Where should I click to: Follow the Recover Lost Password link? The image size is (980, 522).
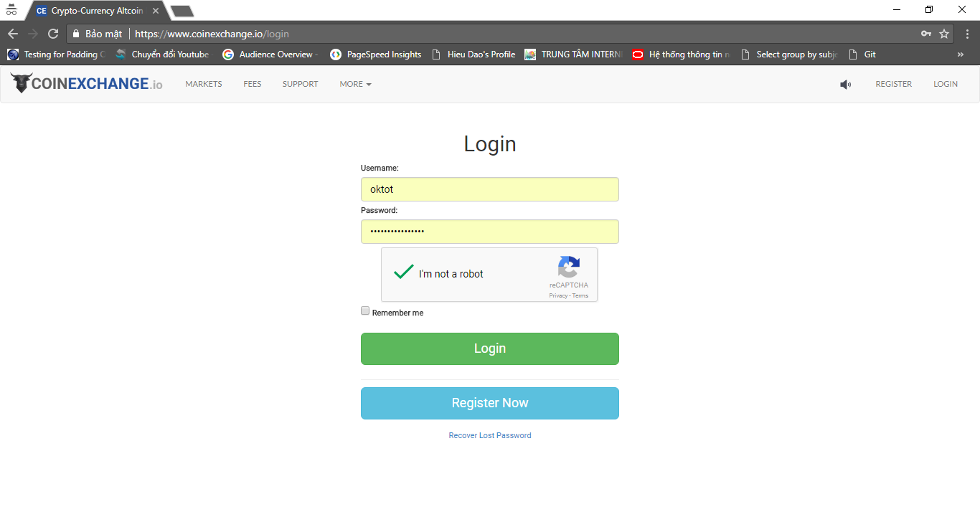490,435
